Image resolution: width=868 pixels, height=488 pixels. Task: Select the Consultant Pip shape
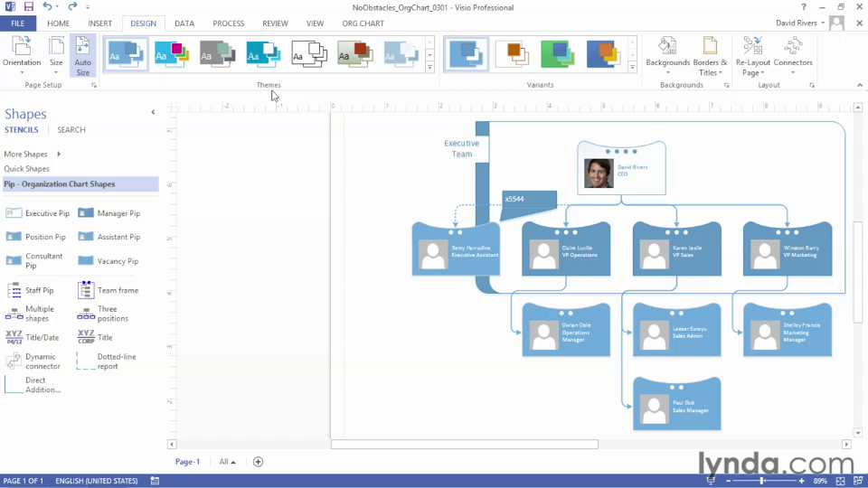35,260
